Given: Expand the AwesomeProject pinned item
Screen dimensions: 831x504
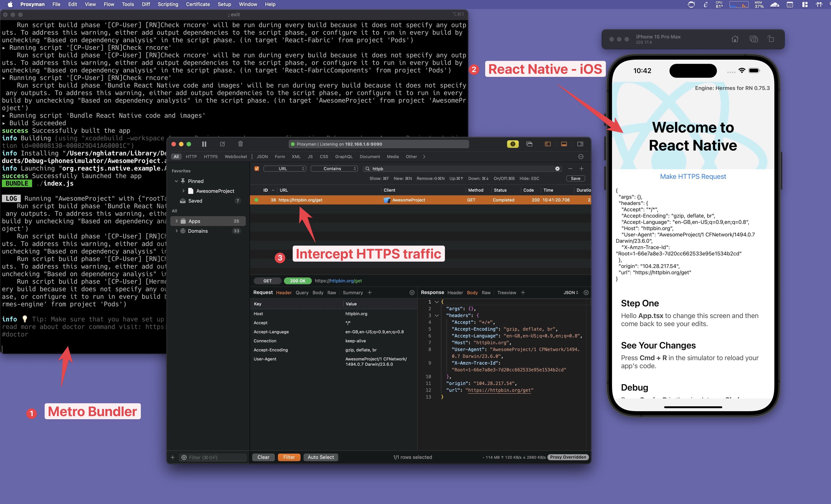Looking at the screenshot, I should [183, 191].
